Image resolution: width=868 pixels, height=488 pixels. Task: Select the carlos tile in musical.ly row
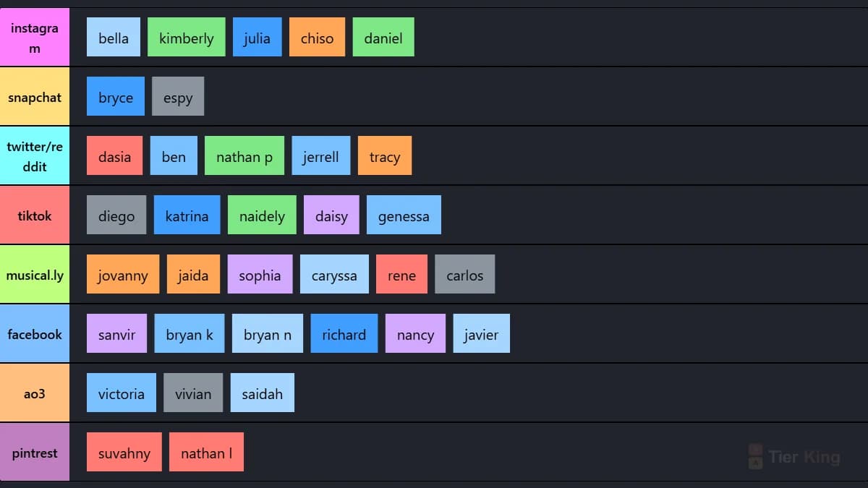[x=465, y=275]
